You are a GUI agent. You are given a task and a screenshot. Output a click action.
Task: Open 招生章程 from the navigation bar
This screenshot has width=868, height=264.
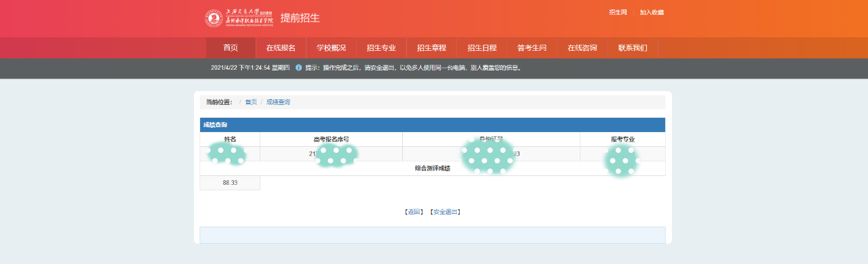pos(431,48)
